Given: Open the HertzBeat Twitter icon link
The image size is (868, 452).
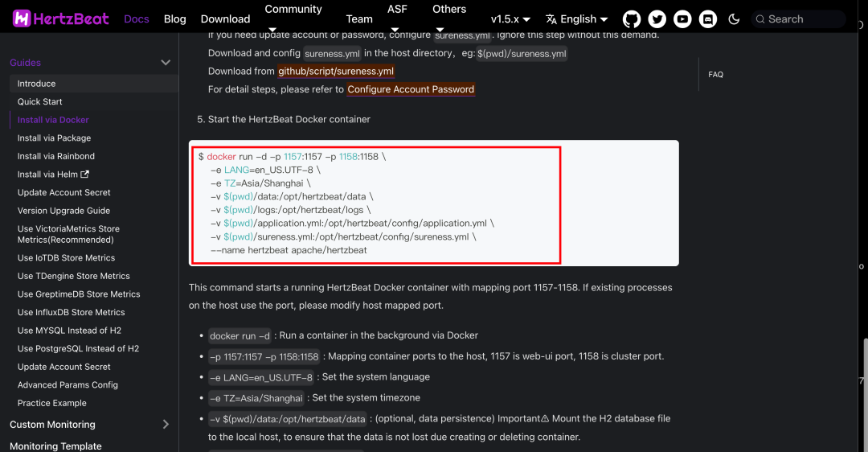Looking at the screenshot, I should [657, 19].
